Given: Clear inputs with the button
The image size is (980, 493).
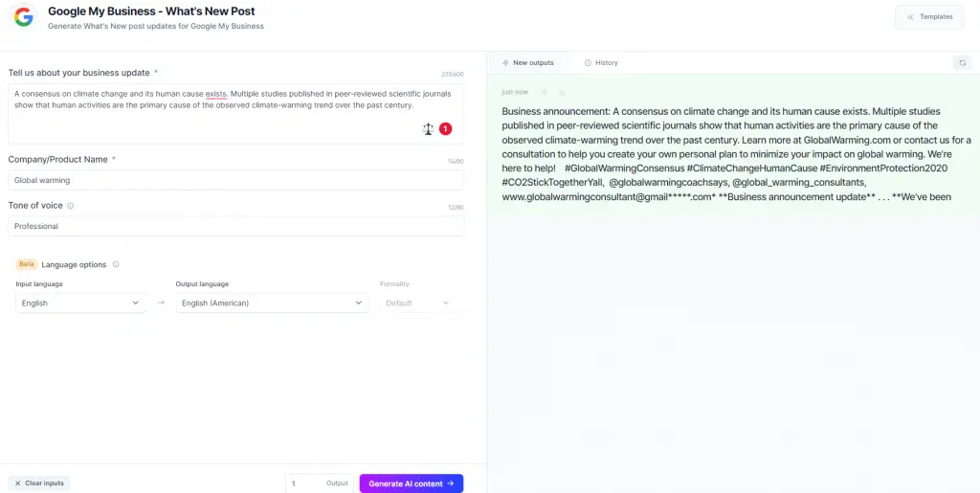Looking at the screenshot, I should (39, 483).
